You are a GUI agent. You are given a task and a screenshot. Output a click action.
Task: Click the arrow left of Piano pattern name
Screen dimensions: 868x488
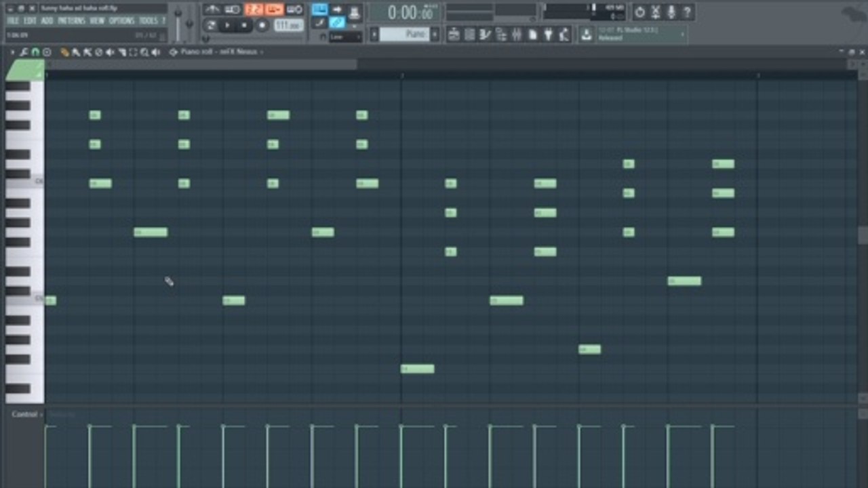pos(374,34)
